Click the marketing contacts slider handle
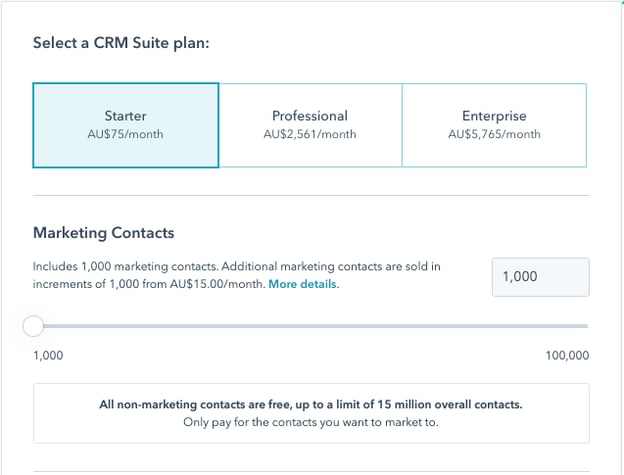 tap(33, 326)
